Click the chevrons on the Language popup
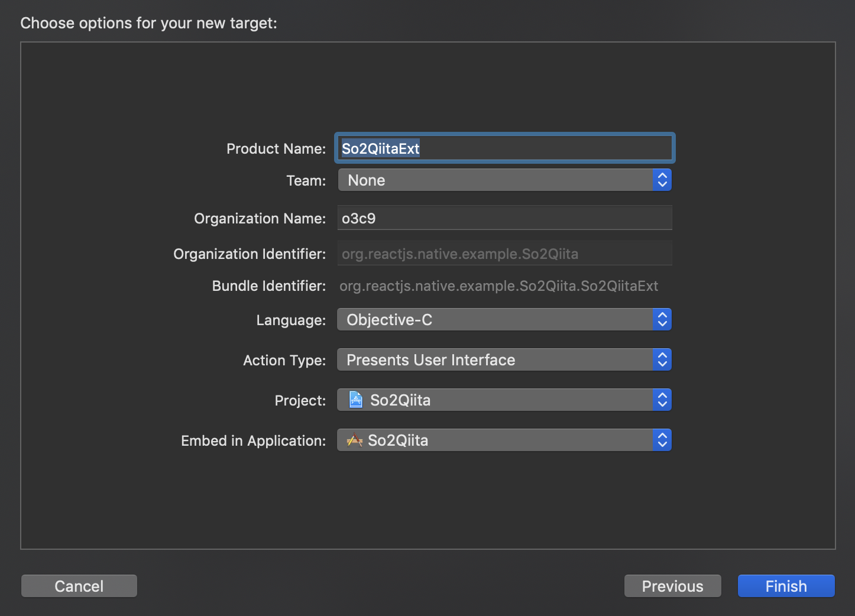This screenshot has height=616, width=855. [x=662, y=319]
